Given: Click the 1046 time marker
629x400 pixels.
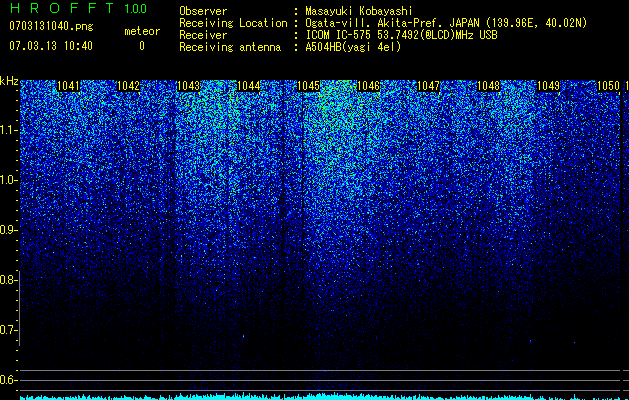Looking at the screenshot, I should [368, 86].
